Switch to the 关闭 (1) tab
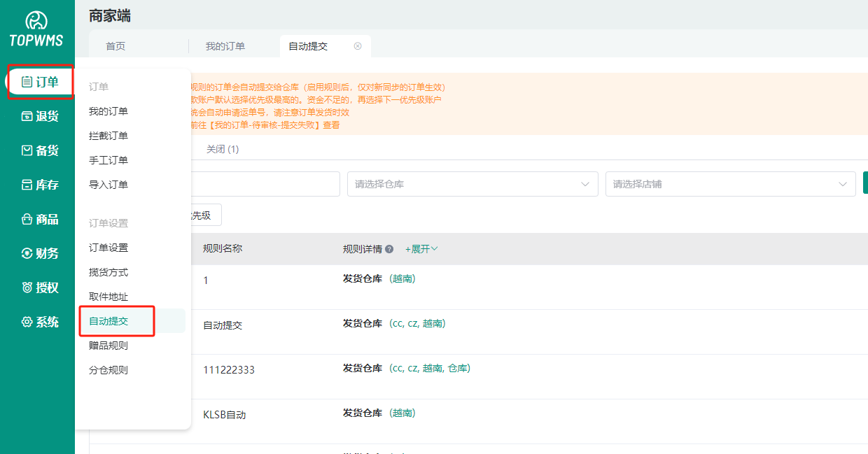This screenshot has width=868, height=454. click(223, 149)
